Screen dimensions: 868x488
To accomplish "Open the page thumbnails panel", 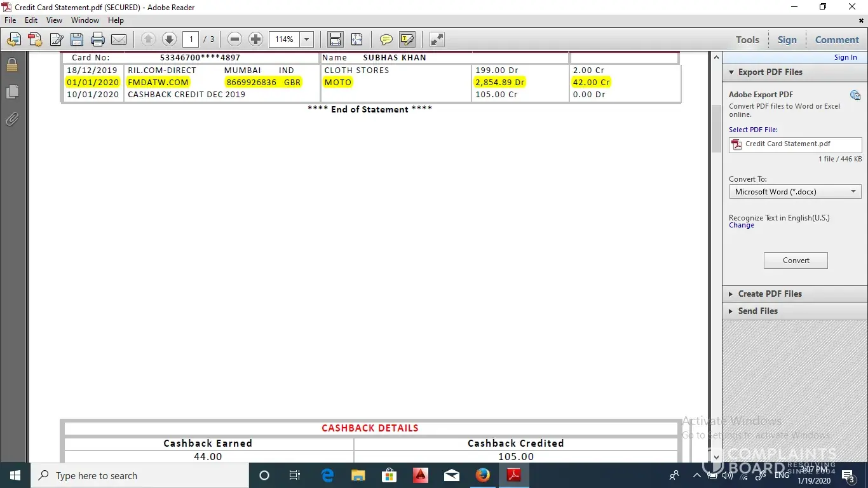I will tap(12, 92).
